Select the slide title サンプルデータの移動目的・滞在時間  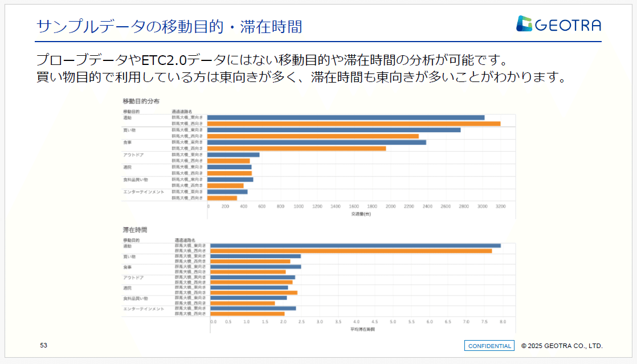[x=170, y=25]
